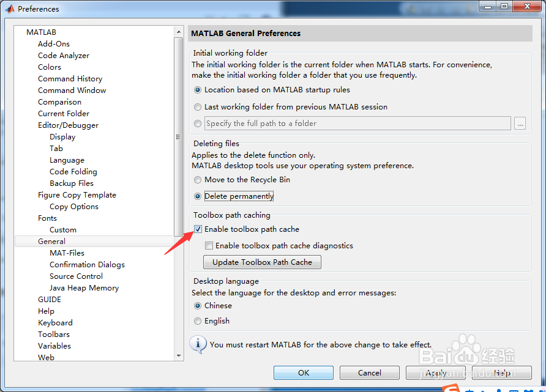The height and width of the screenshot is (392, 546).
Task: Click the preferences tree scrollbar thumb
Action: tap(179, 137)
